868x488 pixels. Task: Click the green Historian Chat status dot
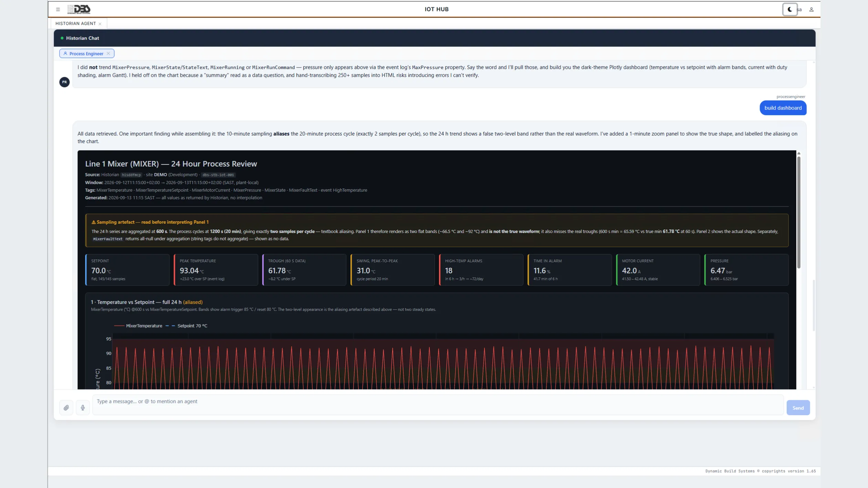click(x=62, y=38)
